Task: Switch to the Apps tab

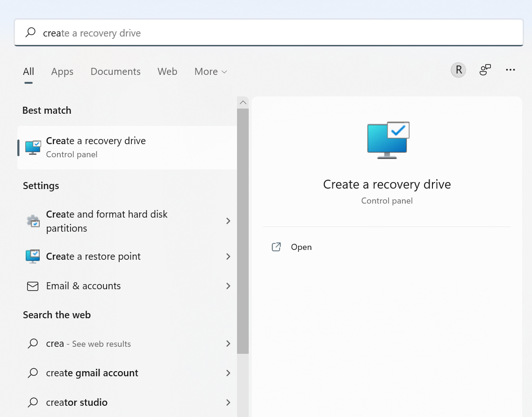Action: (62, 72)
